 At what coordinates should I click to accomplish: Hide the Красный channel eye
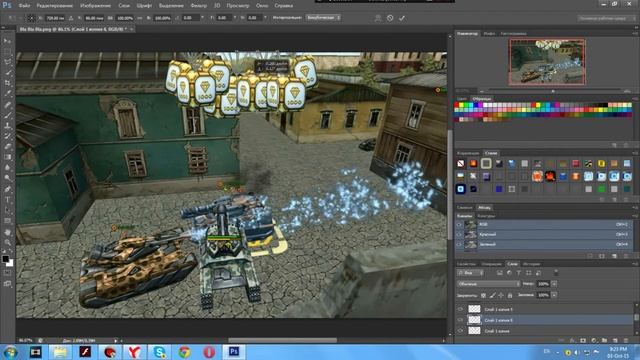pos(459,234)
